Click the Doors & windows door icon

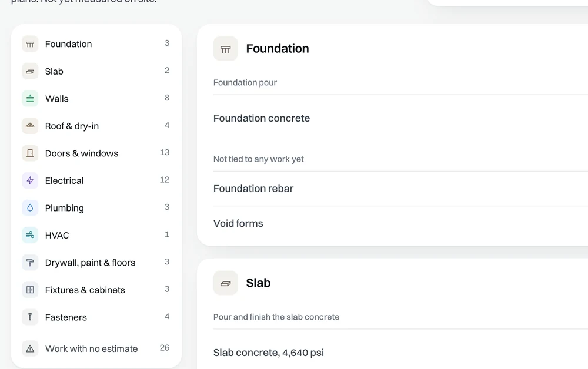click(30, 153)
